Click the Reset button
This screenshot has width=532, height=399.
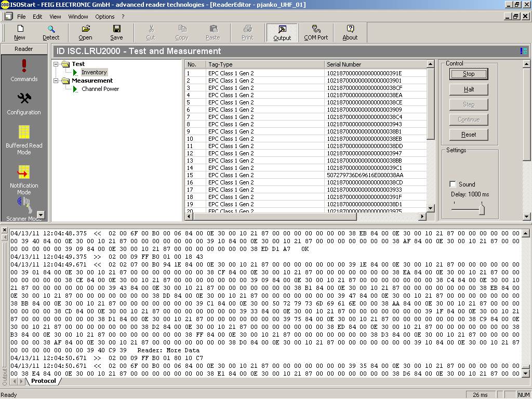point(469,135)
